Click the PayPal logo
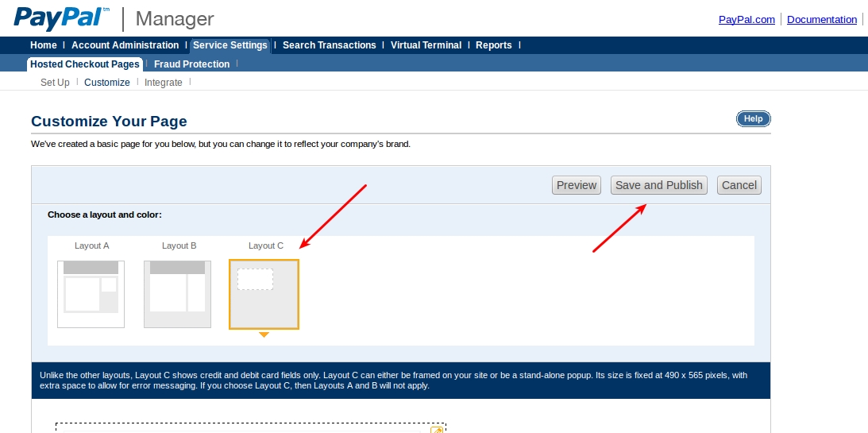The width and height of the screenshot is (868, 433). pyautogui.click(x=61, y=17)
